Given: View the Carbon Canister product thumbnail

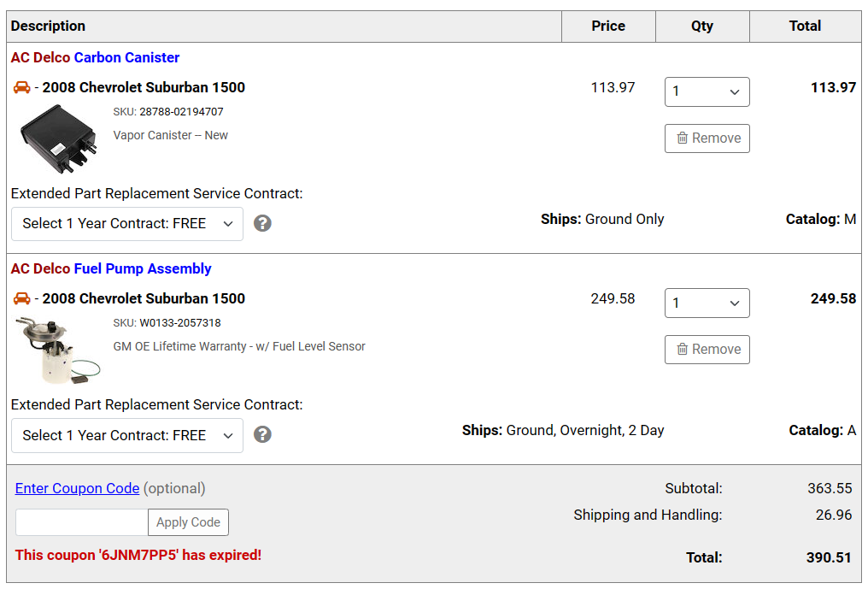Looking at the screenshot, I should 59,138.
